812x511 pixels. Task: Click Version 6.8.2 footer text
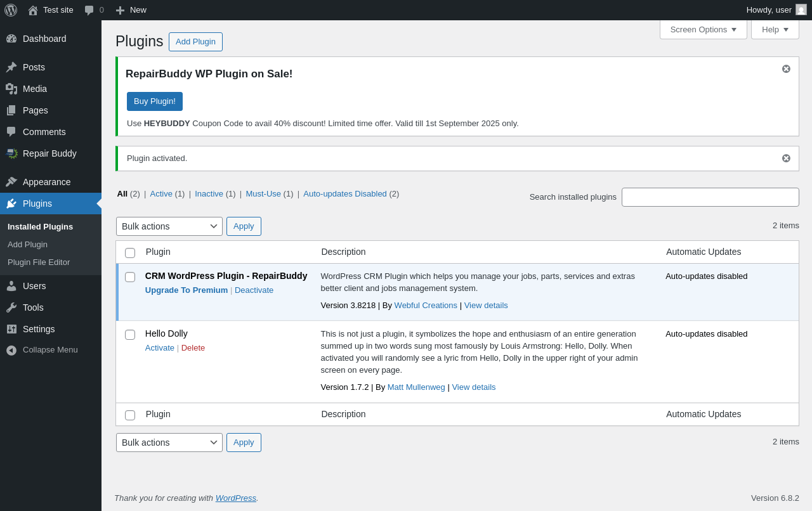click(x=775, y=498)
